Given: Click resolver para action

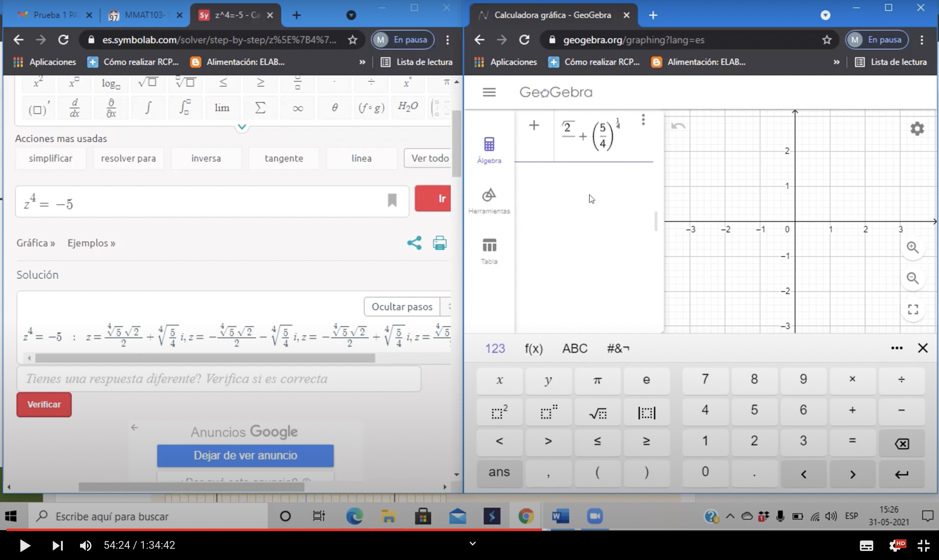Looking at the screenshot, I should 128,158.
